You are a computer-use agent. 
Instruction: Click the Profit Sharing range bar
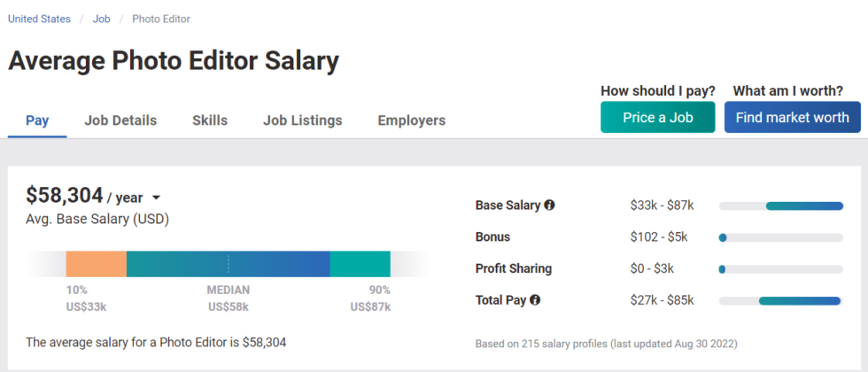pos(781,269)
